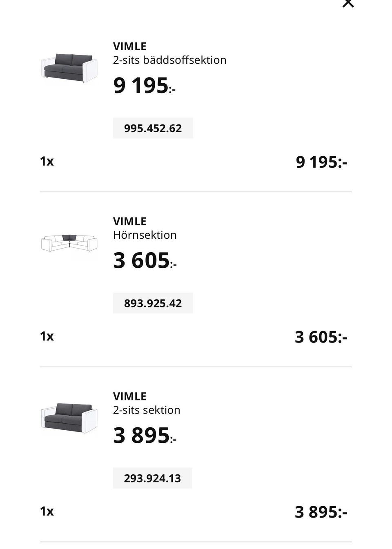Click the VIMLE Hörnsektion corner sofa image
This screenshot has width=392, height=549.
click(69, 243)
